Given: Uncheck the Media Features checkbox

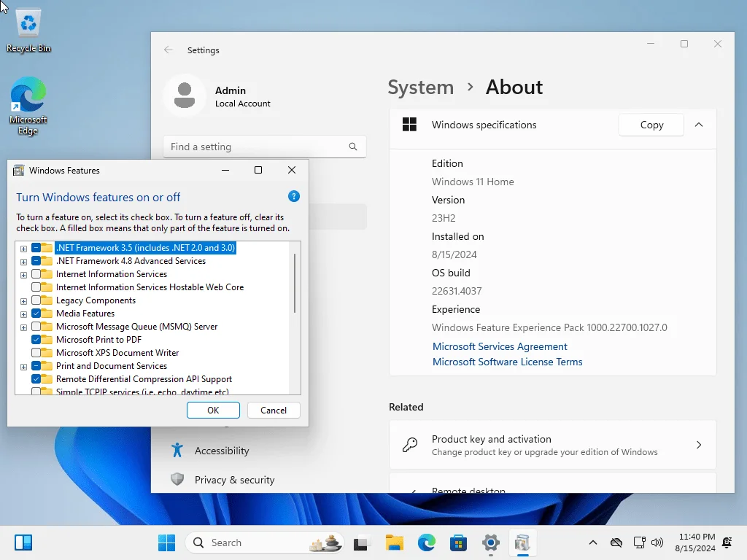Looking at the screenshot, I should (36, 314).
